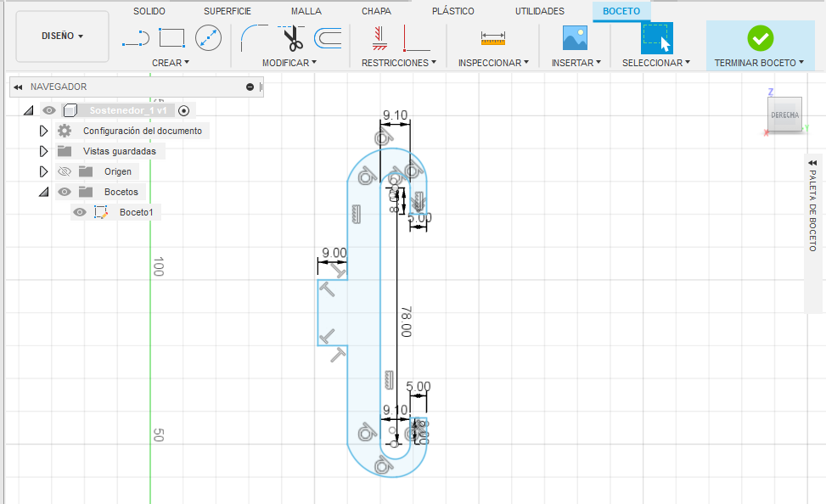Click green Finish Sketch checkmark
Viewport: 826px width, 504px height.
[x=760, y=38]
